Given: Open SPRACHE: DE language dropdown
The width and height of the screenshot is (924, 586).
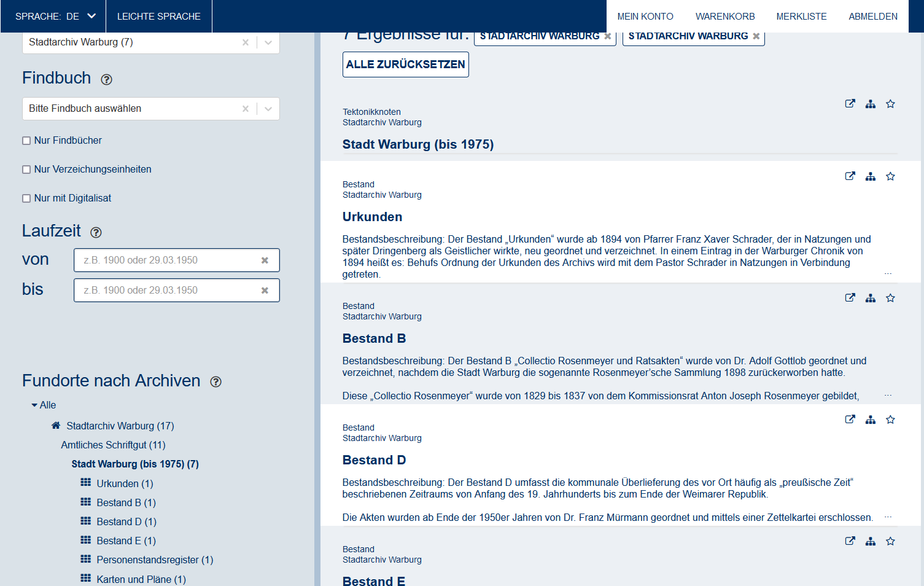Looking at the screenshot, I should tap(55, 16).
